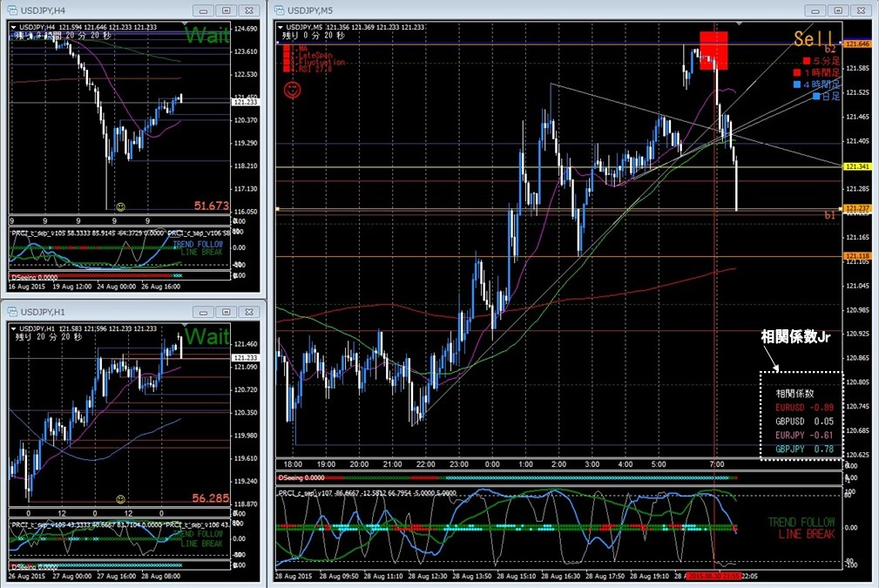Click the 121.341 yellow price tag

858,166
